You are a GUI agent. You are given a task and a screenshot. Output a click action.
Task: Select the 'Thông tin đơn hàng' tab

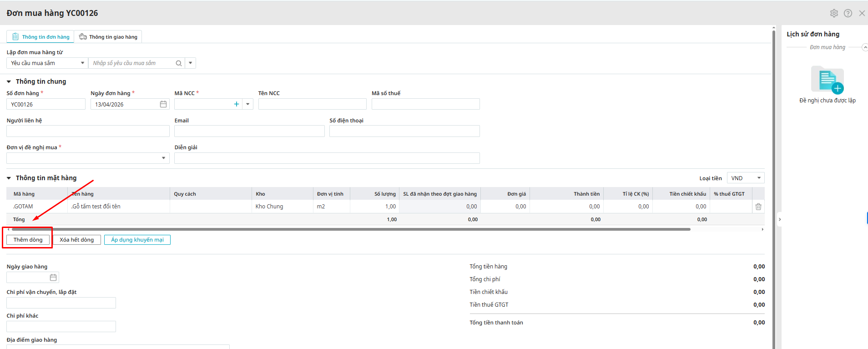41,37
